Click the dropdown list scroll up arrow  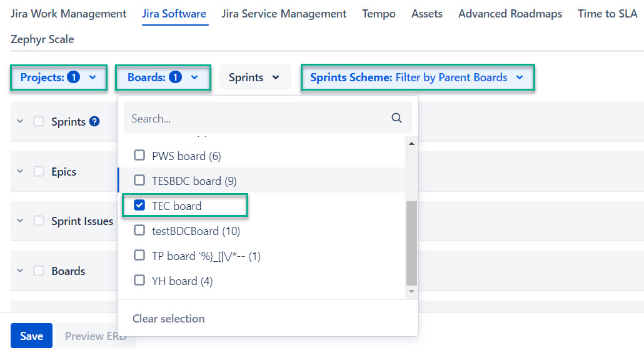coord(411,143)
